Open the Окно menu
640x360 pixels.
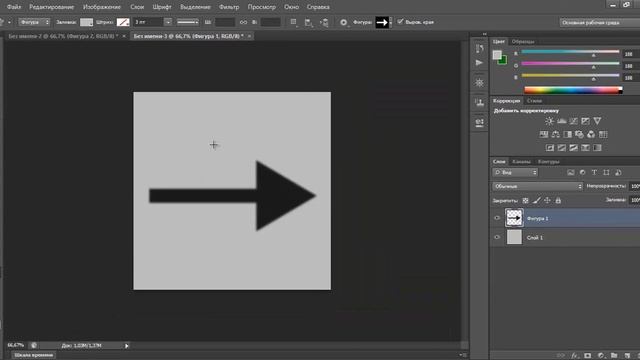coord(291,7)
